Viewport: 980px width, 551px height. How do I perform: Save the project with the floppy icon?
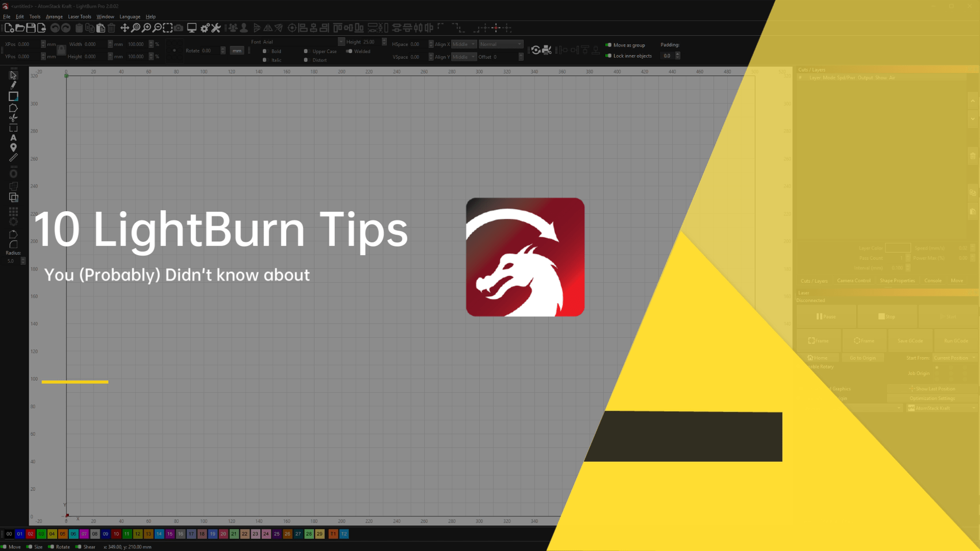(x=31, y=28)
